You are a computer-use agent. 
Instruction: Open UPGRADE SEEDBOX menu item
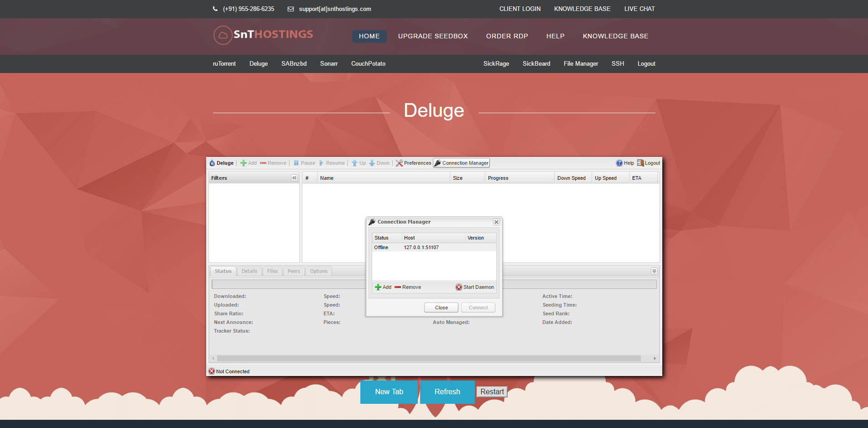tap(433, 36)
